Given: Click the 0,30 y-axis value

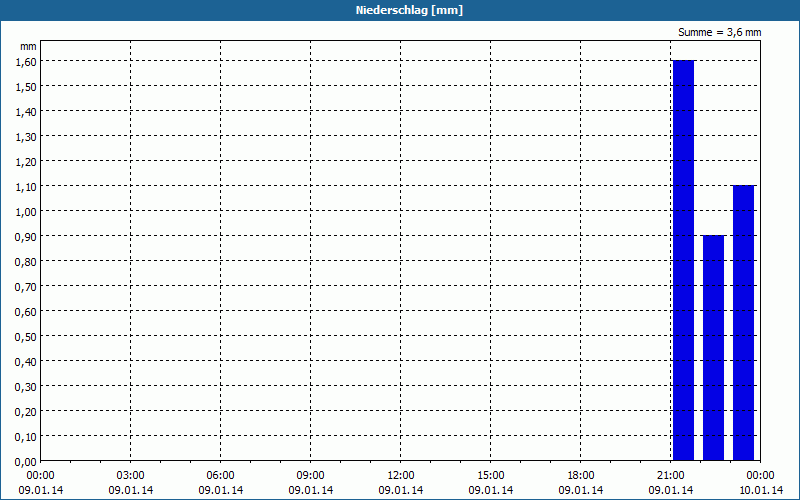Looking at the screenshot, I should coord(26,387).
